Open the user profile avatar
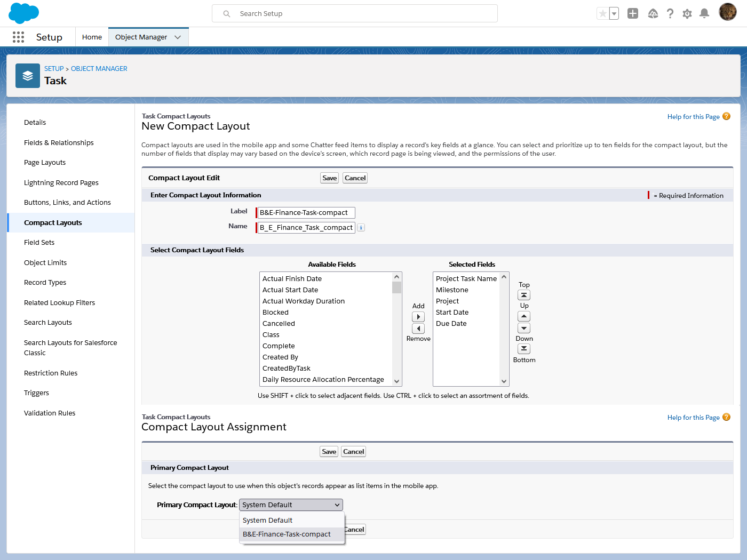Screen dimensions: 747x560 pyautogui.click(x=728, y=12)
